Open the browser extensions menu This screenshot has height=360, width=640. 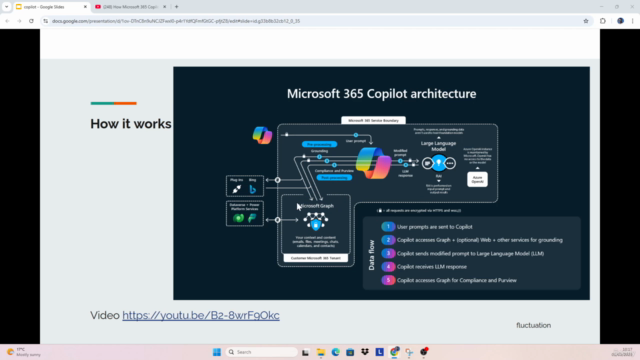point(603,21)
